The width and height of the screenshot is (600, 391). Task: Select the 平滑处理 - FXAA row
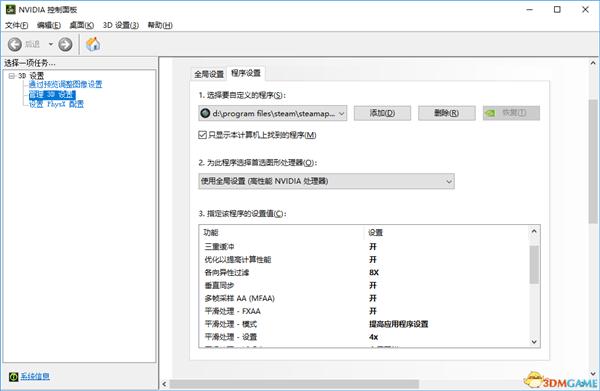coord(364,311)
